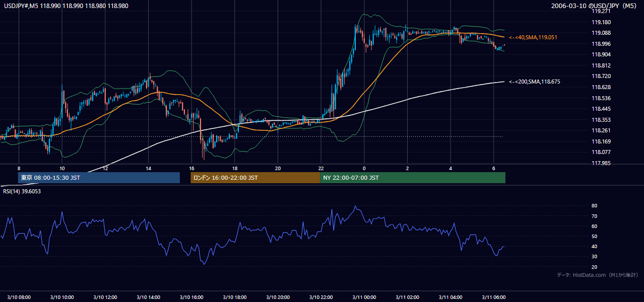Click hour label 4 under the price chart
This screenshot has width=644, height=302.
(450, 168)
